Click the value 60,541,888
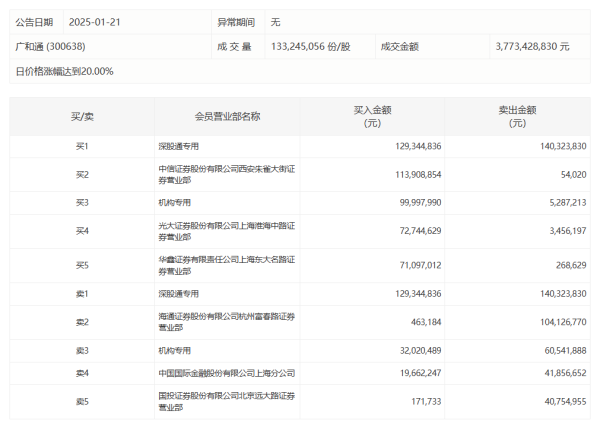Viewport: 600px width, 430px height. [x=566, y=350]
